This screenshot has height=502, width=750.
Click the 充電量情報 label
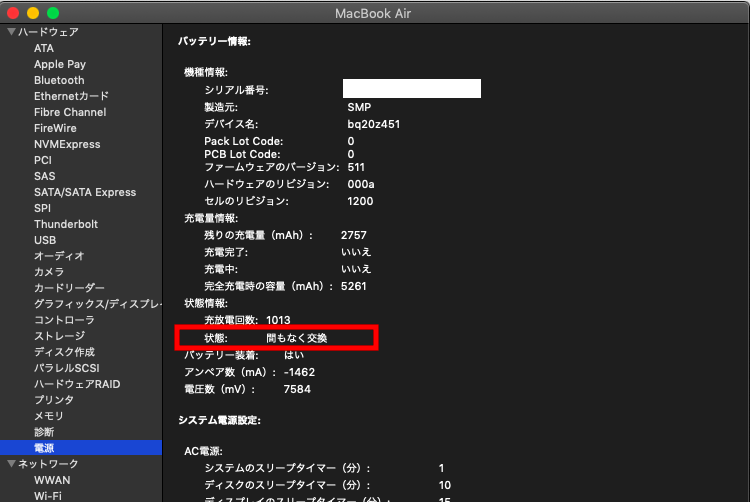(211, 218)
